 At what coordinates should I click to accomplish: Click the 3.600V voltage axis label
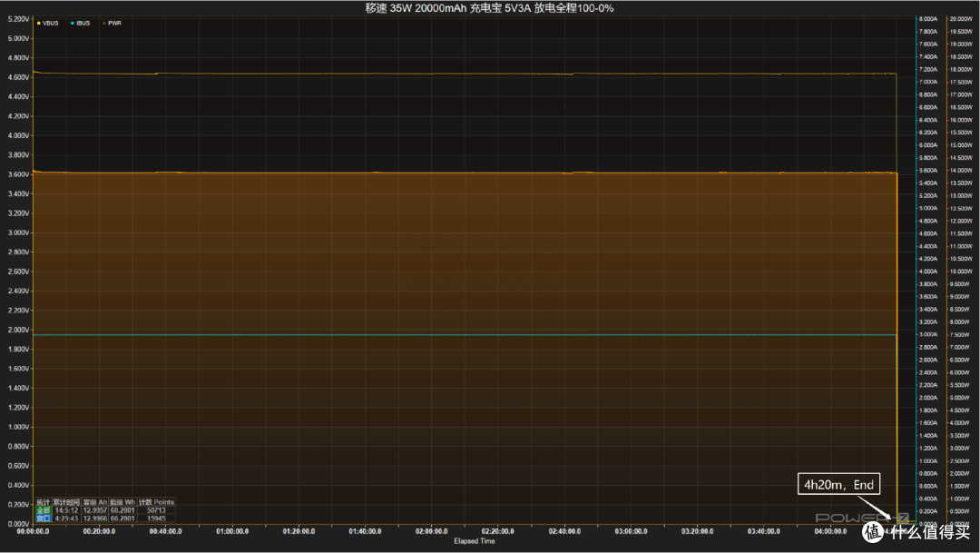pos(18,174)
